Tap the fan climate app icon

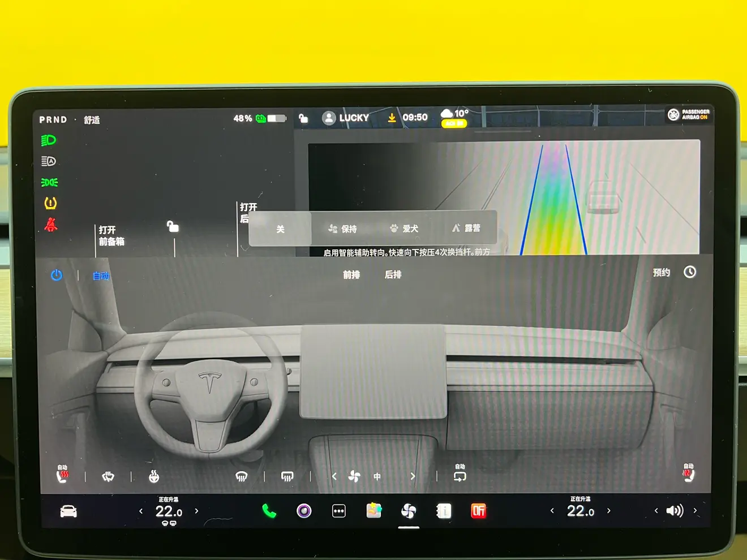click(409, 511)
